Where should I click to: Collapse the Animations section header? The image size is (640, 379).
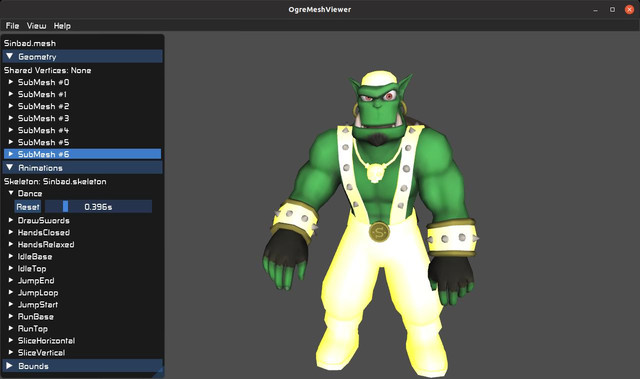click(x=83, y=168)
